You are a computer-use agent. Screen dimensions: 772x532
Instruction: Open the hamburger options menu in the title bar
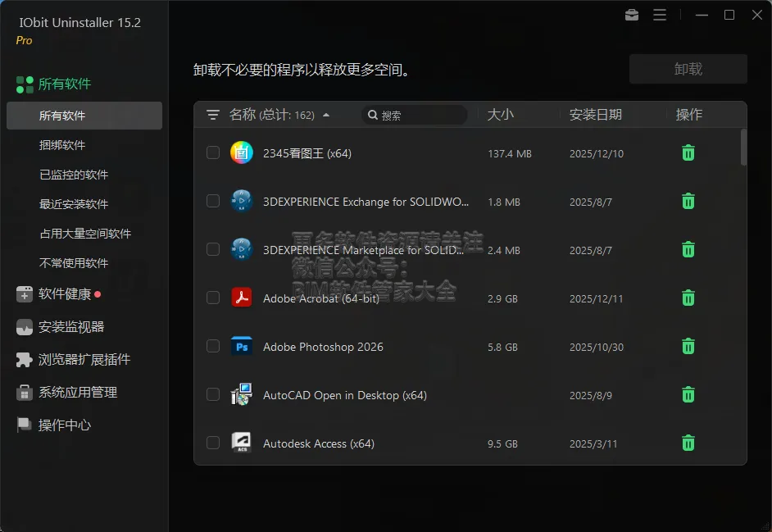tap(660, 16)
